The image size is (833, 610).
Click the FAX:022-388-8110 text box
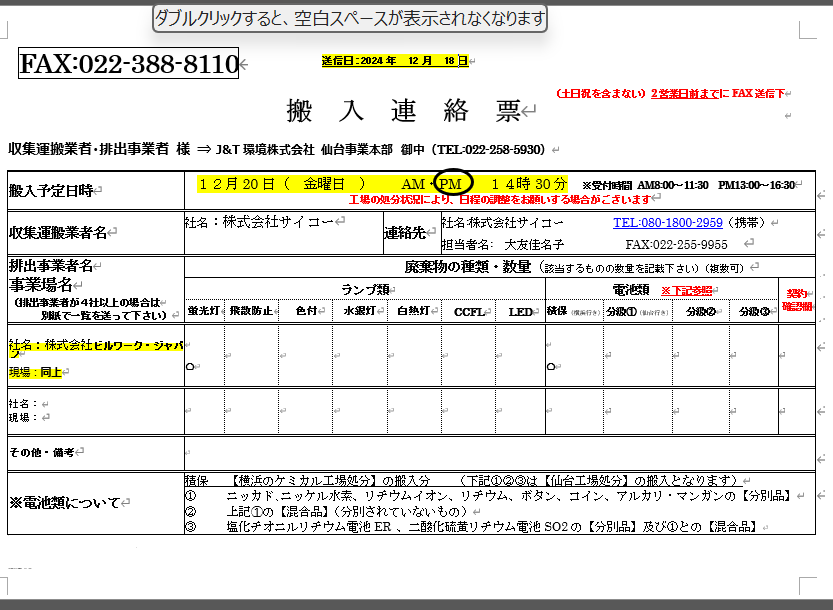pos(129,64)
